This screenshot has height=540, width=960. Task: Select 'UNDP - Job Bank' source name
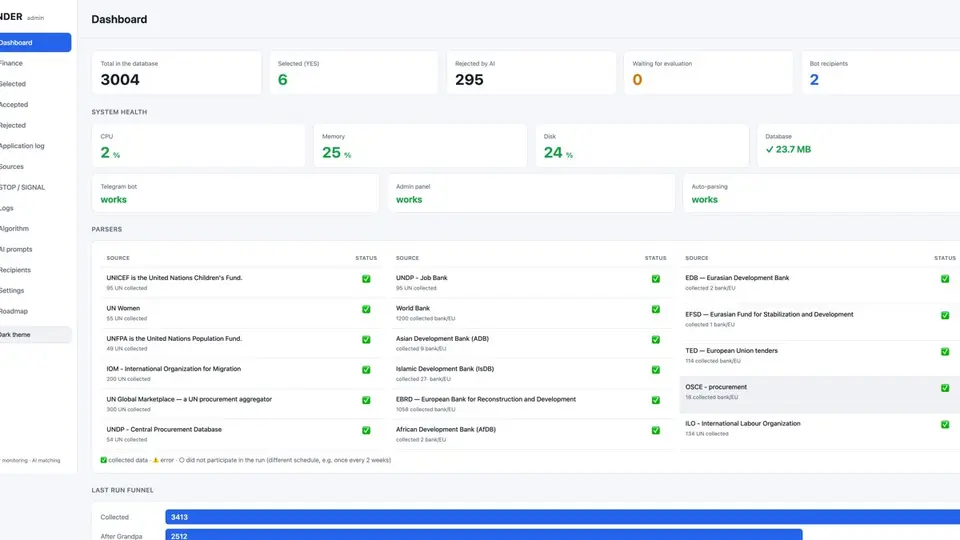tap(422, 277)
